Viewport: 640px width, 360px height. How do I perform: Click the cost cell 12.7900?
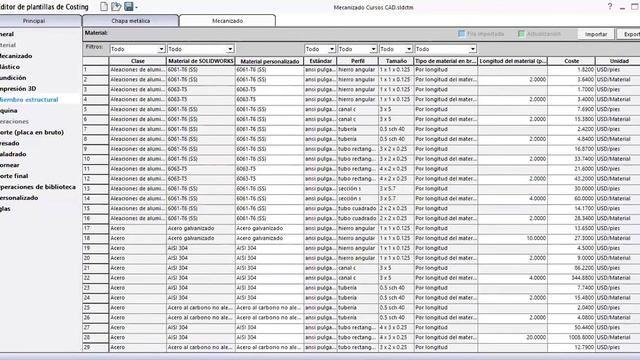click(x=571, y=347)
